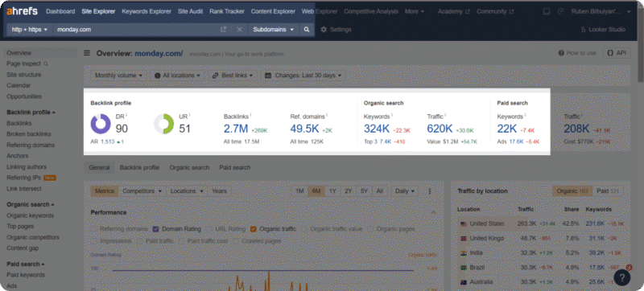
Task: Click the API button
Action: coord(617,53)
